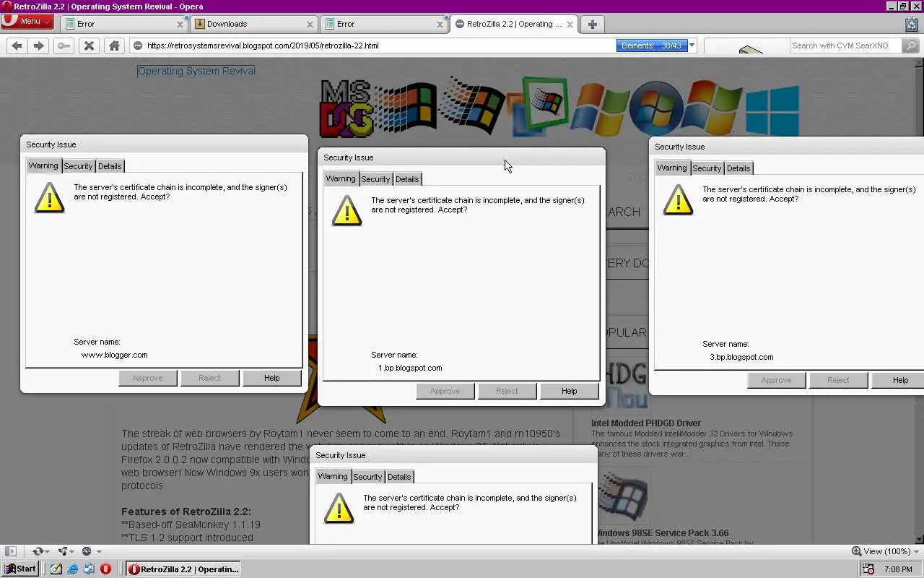Close the RetroZilla 2.2 tab
924x578 pixels.
tap(570, 24)
